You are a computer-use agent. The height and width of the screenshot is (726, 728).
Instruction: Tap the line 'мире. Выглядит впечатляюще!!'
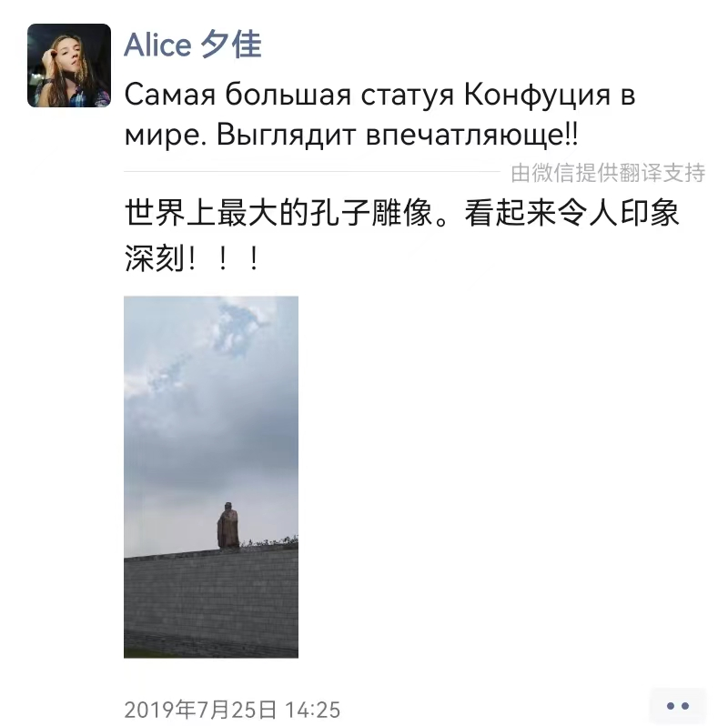351,135
